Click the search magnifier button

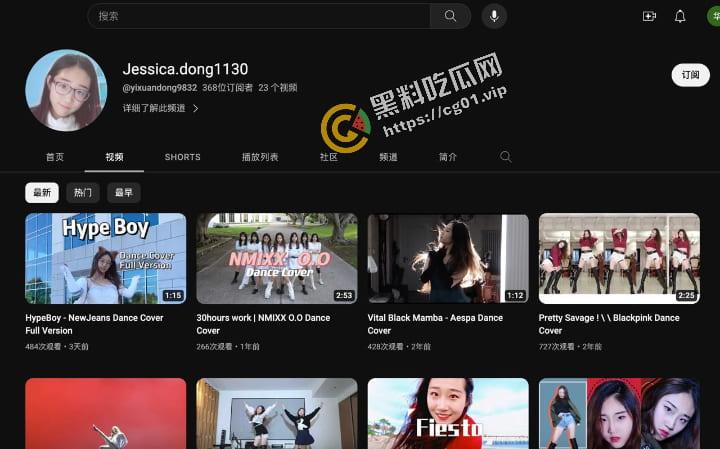click(451, 16)
